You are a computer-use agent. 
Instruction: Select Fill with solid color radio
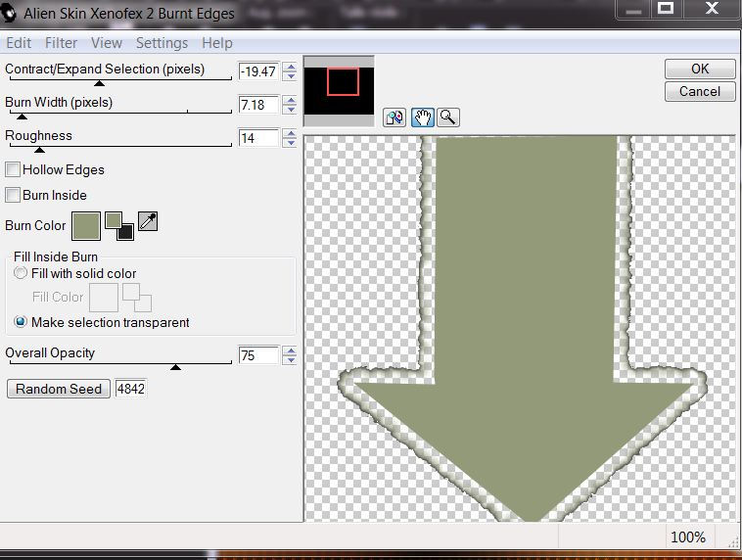point(21,273)
